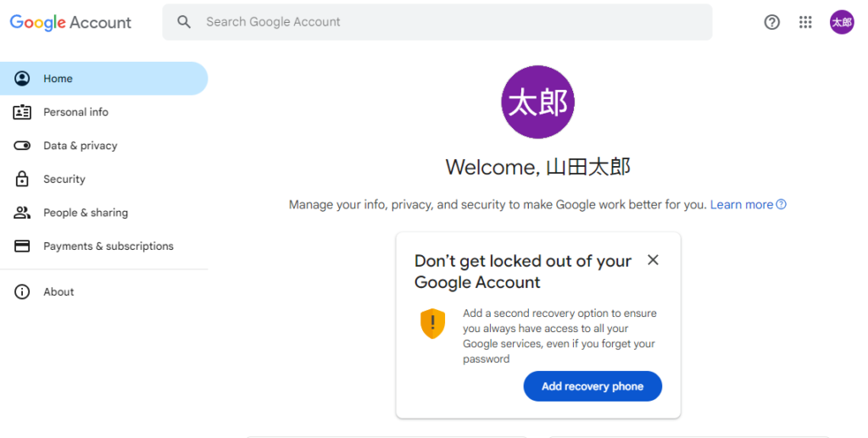Open the Google apps grid launcher
The image size is (868, 438).
pyautogui.click(x=805, y=22)
